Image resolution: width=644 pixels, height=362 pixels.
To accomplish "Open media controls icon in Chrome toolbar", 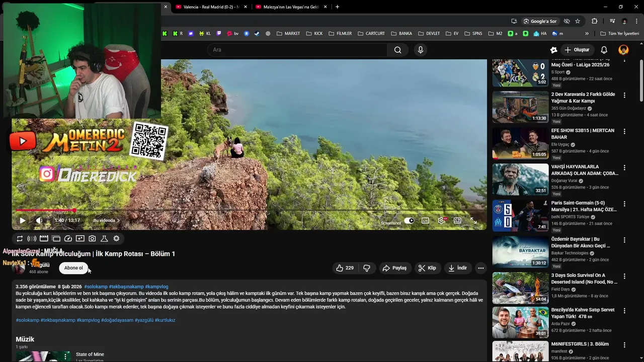I will tap(612, 21).
